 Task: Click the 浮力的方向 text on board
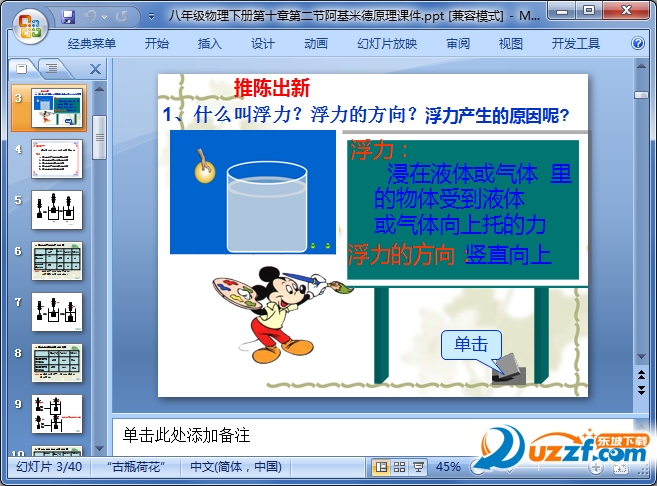point(401,255)
